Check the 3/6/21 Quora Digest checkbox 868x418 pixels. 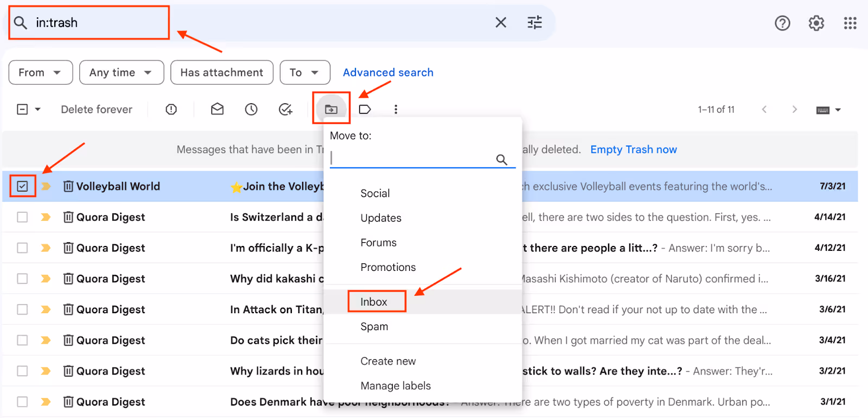22,309
